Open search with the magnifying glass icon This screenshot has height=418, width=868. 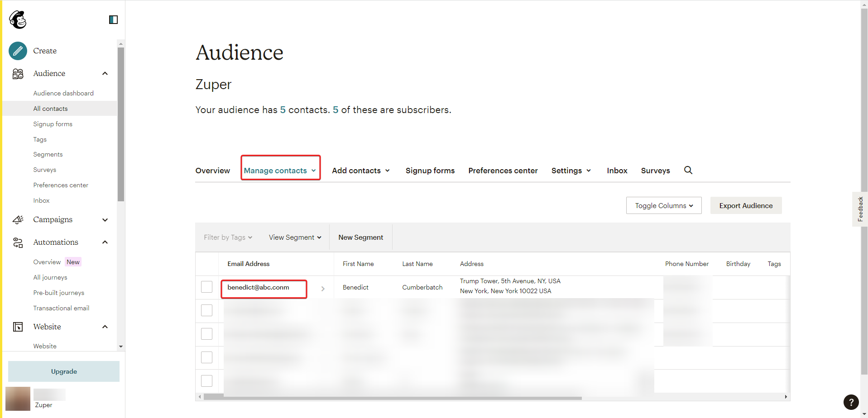[x=688, y=170]
